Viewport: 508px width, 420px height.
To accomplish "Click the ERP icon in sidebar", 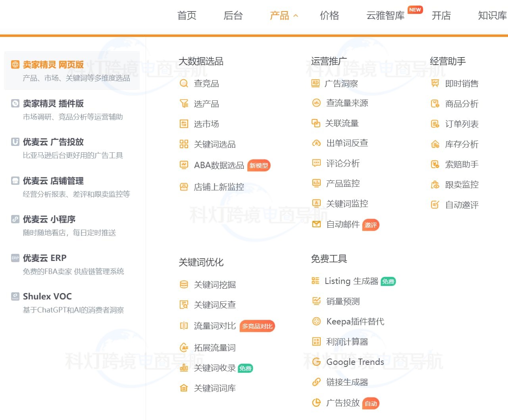I will (x=15, y=258).
